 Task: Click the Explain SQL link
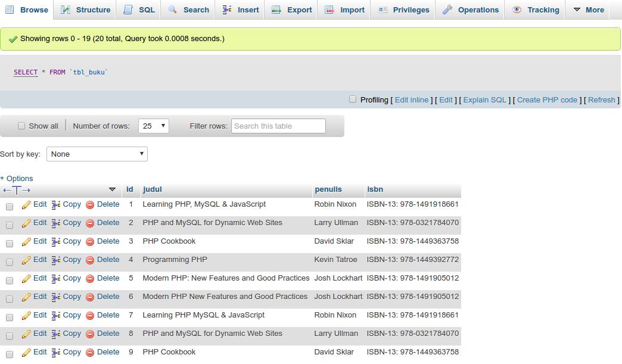point(484,99)
